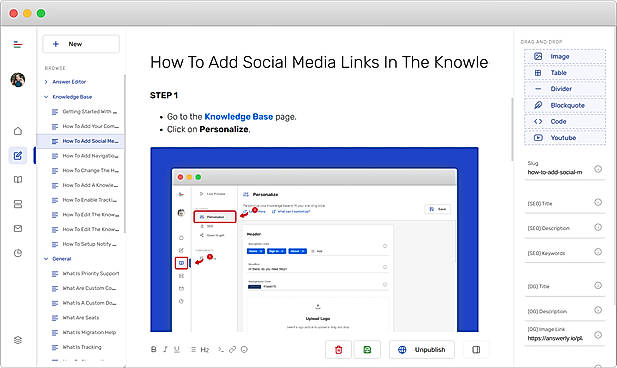Click the info icon next to [SEO] Title

[598, 202]
